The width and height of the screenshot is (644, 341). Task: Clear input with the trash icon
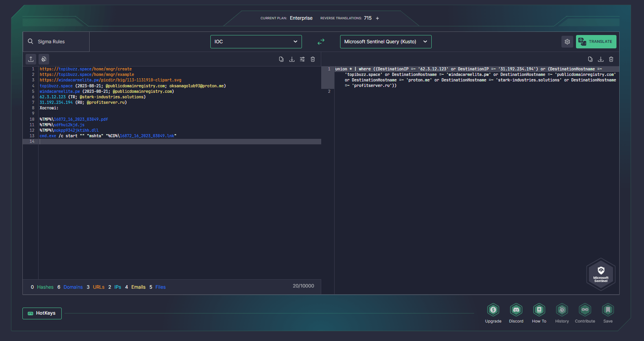coord(313,59)
